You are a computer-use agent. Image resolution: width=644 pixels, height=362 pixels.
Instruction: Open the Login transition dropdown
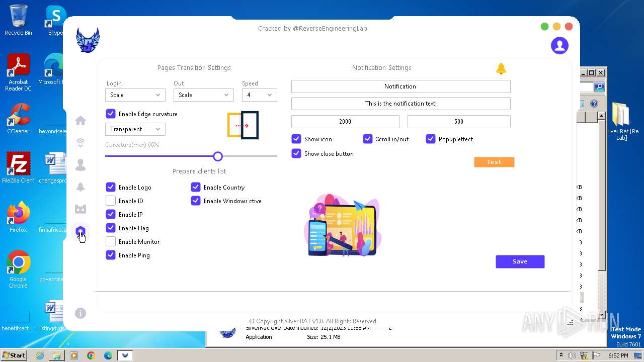[x=135, y=95]
